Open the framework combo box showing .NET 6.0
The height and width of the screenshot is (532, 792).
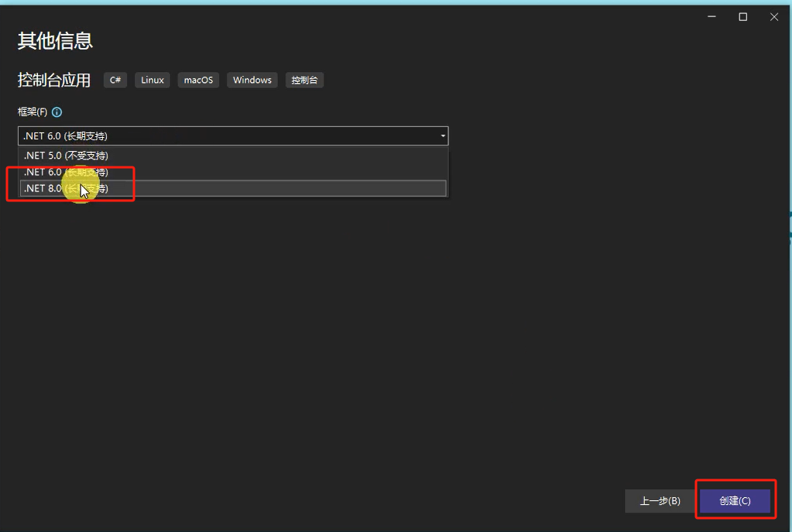[x=233, y=136]
